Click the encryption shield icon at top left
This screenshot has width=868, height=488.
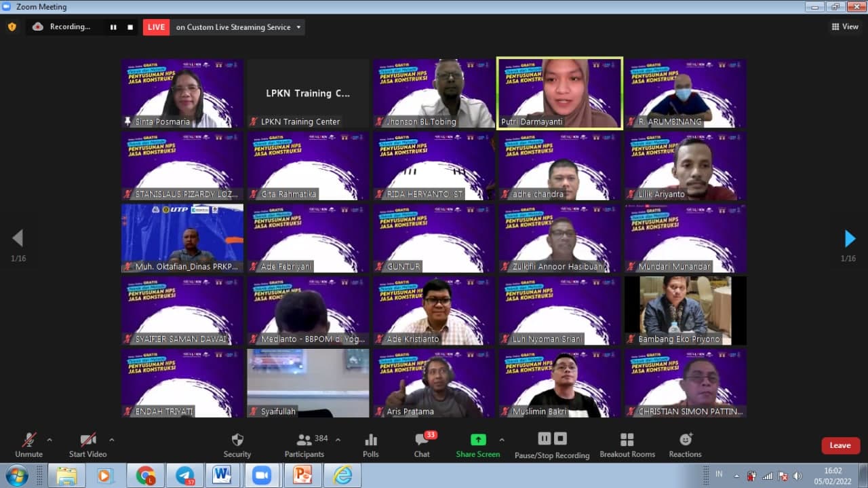click(x=12, y=27)
